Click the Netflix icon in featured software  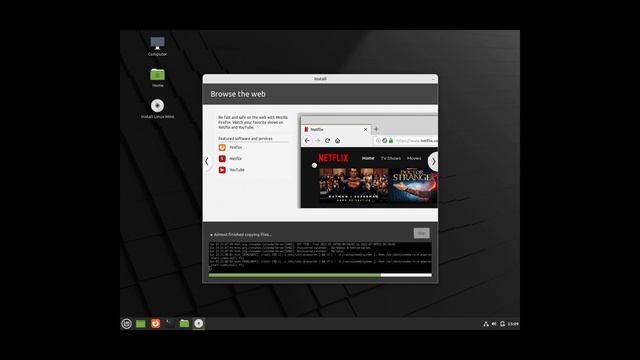click(x=222, y=158)
